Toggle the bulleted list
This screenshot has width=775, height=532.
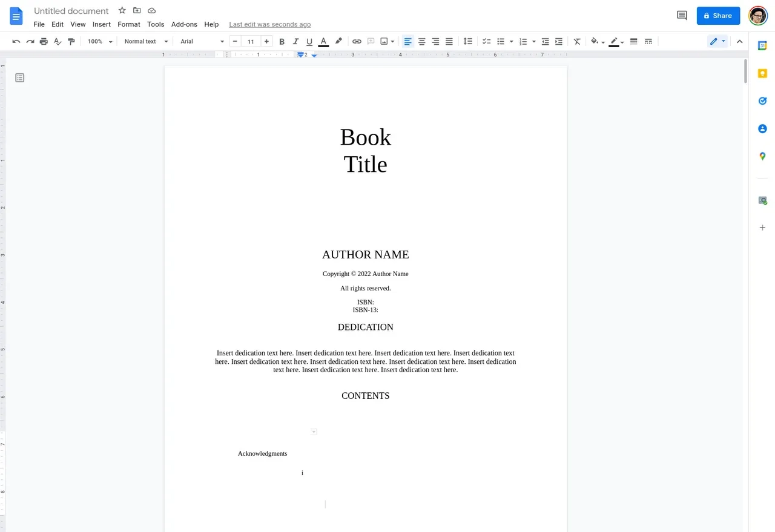501,41
